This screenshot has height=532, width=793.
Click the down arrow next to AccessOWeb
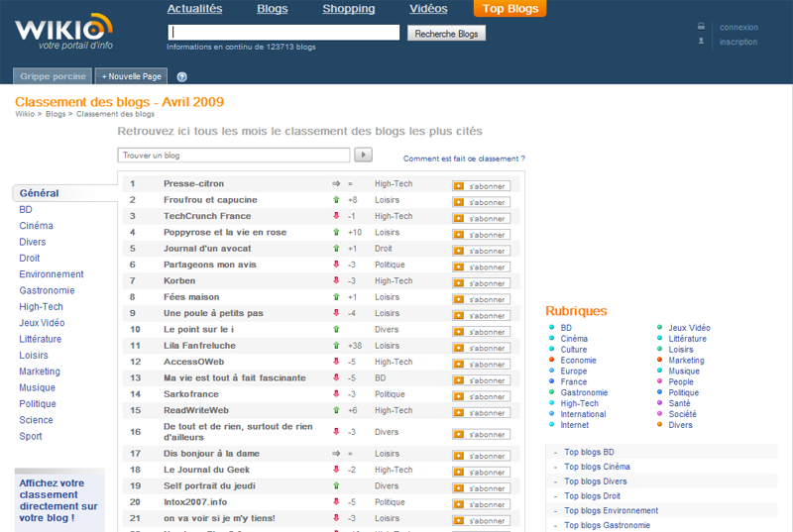tap(336, 362)
